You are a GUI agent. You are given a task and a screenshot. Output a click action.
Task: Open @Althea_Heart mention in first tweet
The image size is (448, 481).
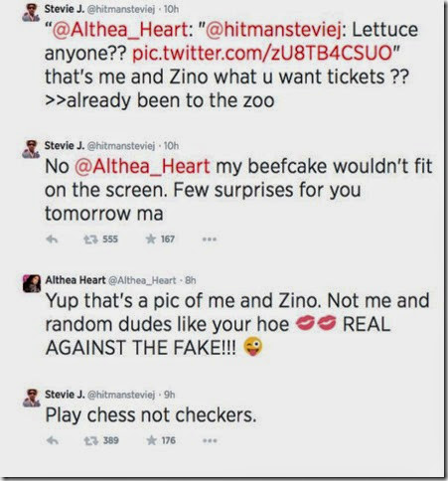coord(120,30)
